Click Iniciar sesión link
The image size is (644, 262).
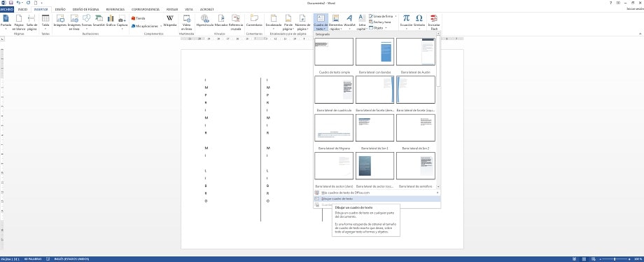(635, 8)
